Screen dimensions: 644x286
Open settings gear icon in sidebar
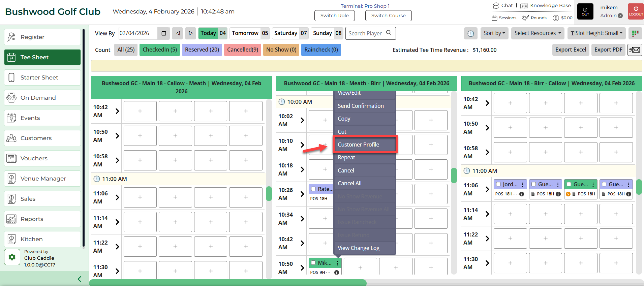[x=12, y=257]
